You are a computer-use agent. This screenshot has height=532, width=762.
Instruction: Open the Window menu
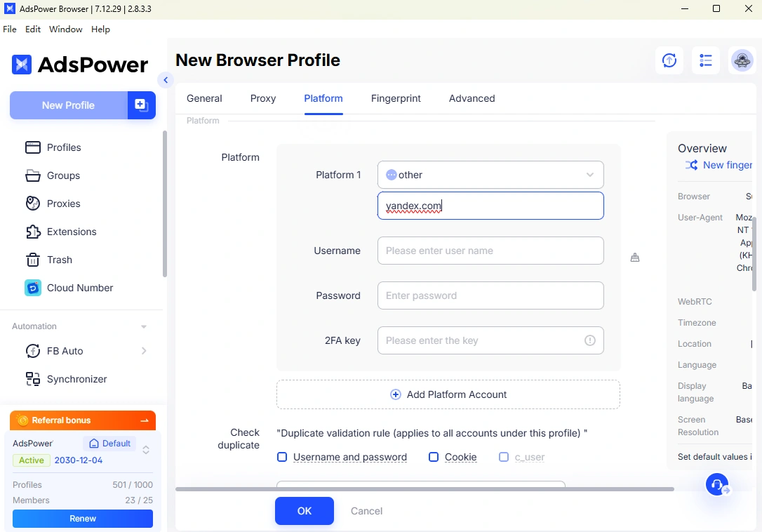[x=65, y=29]
